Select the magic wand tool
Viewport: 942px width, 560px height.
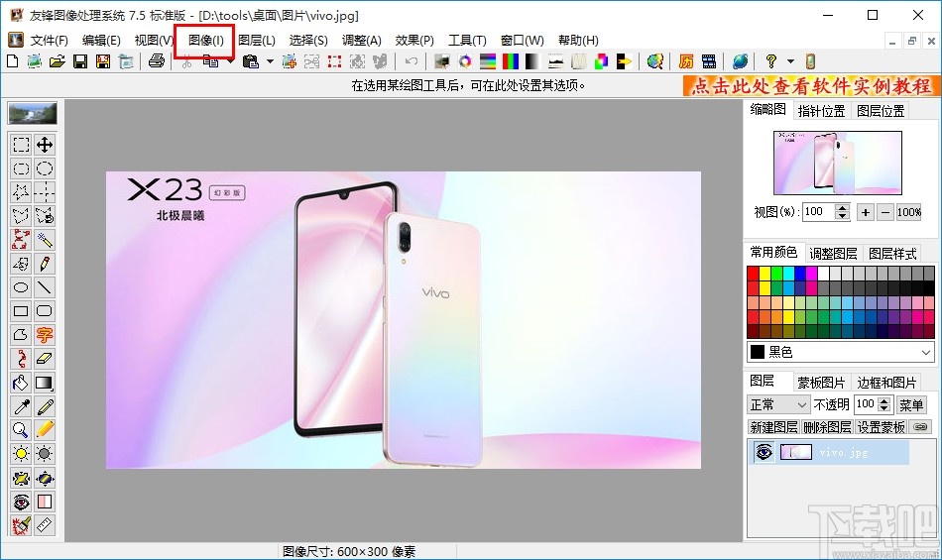point(45,240)
